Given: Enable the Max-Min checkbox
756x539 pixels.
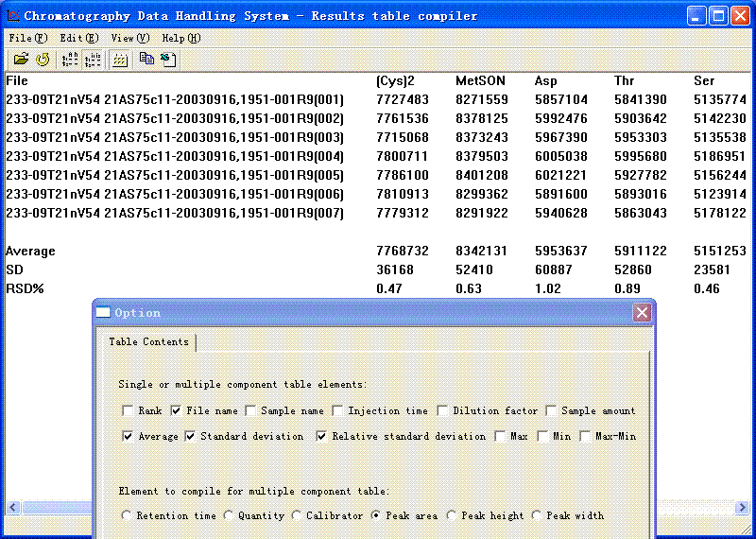Looking at the screenshot, I should pyautogui.click(x=585, y=436).
